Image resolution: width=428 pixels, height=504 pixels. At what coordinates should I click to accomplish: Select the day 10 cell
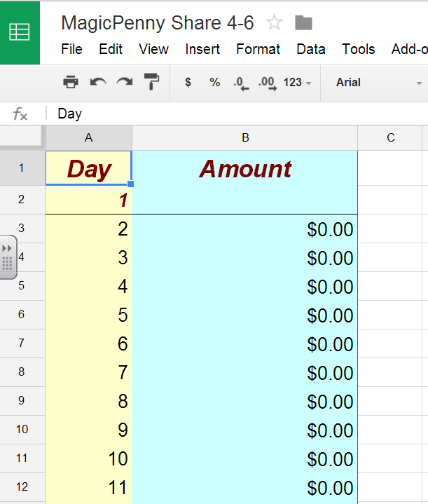click(x=89, y=458)
